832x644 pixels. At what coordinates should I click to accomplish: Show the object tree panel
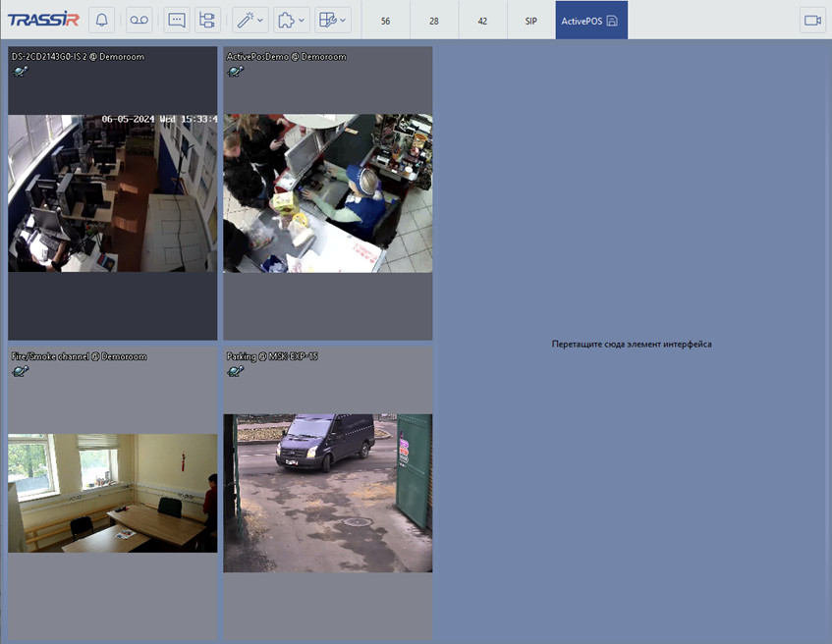click(x=207, y=20)
